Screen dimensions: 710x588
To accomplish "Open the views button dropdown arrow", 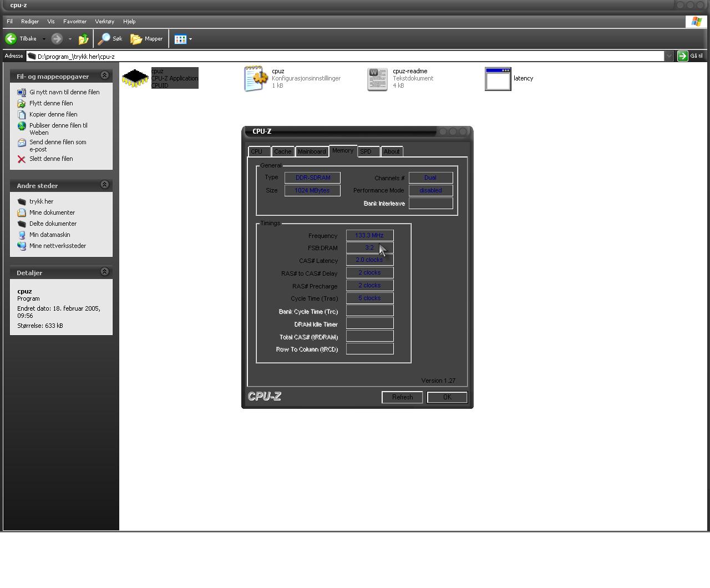I will (x=191, y=39).
